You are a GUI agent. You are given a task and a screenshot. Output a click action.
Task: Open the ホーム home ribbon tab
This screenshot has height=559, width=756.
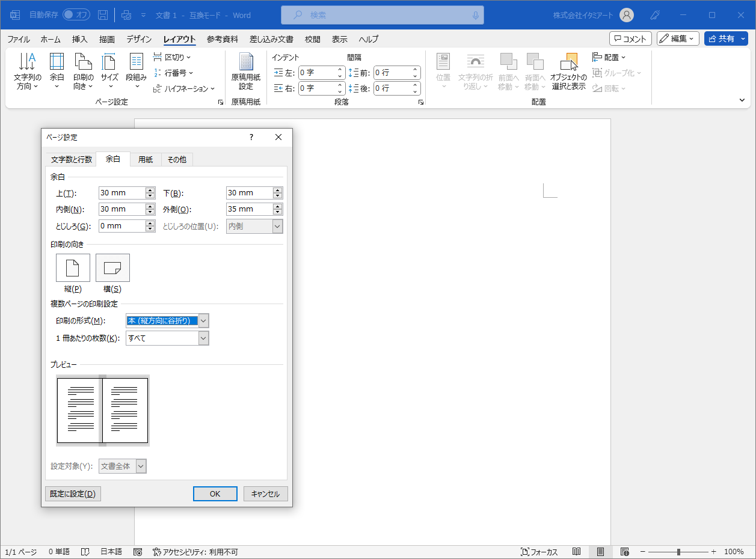51,39
